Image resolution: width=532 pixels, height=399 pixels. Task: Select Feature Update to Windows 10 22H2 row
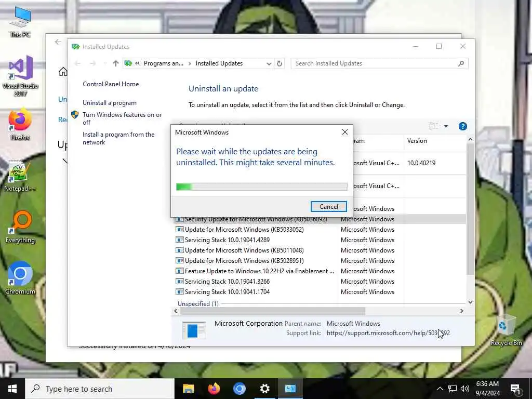(x=320, y=271)
